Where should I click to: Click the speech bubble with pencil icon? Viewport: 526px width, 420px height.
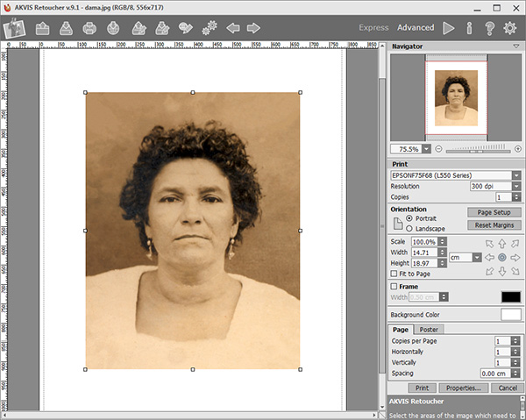click(x=185, y=29)
